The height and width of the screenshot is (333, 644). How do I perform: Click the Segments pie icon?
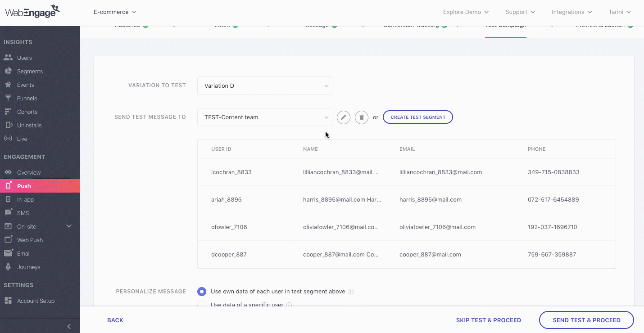pos(8,71)
